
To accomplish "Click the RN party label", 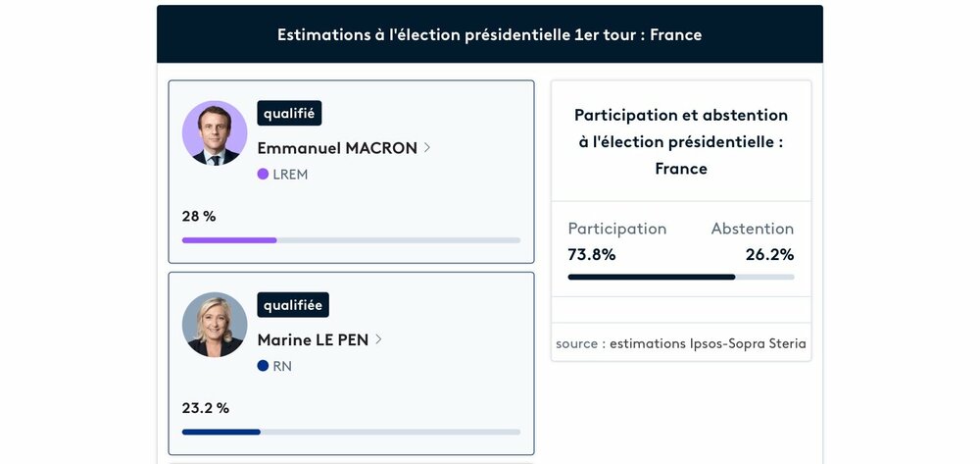I will (x=282, y=366).
